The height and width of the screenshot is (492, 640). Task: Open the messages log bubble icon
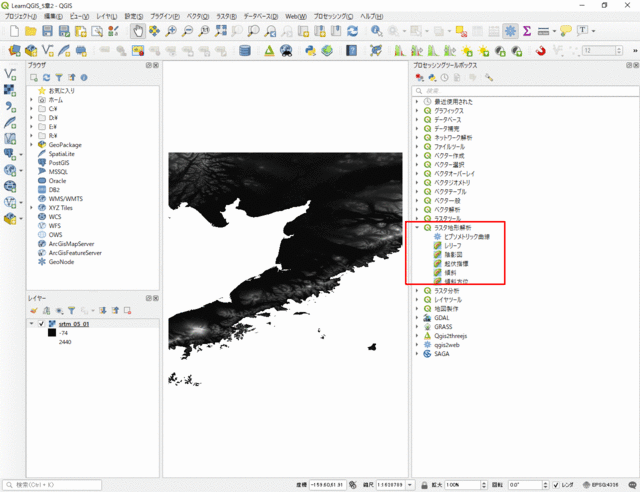point(633,485)
